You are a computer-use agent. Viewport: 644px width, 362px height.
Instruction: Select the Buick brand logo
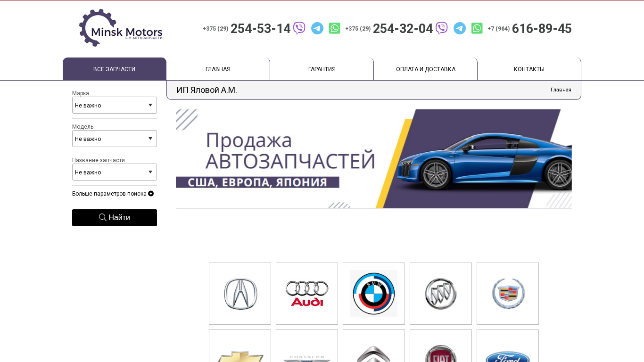click(x=441, y=294)
